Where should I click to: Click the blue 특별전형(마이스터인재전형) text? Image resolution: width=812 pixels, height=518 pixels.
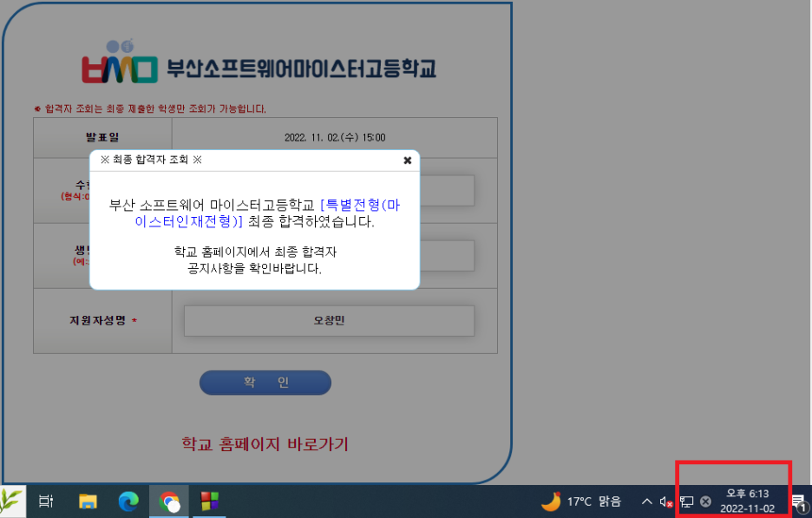point(267,213)
